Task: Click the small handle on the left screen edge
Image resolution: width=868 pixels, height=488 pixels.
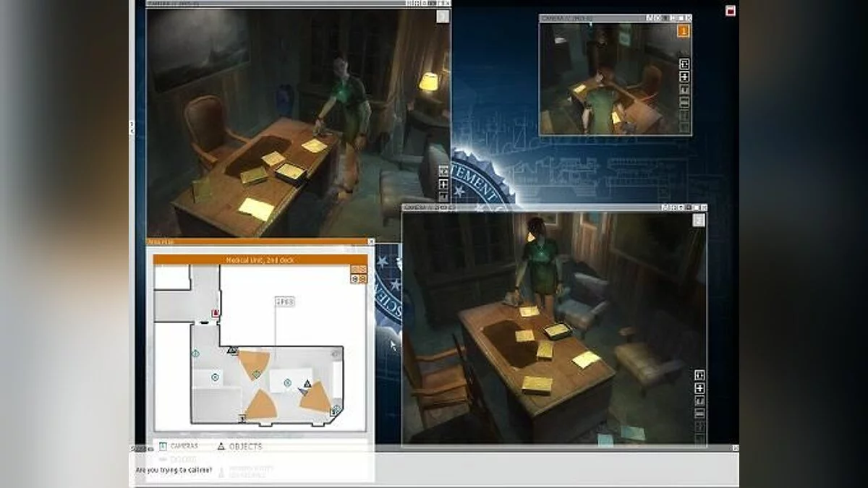Action: pyautogui.click(x=132, y=128)
